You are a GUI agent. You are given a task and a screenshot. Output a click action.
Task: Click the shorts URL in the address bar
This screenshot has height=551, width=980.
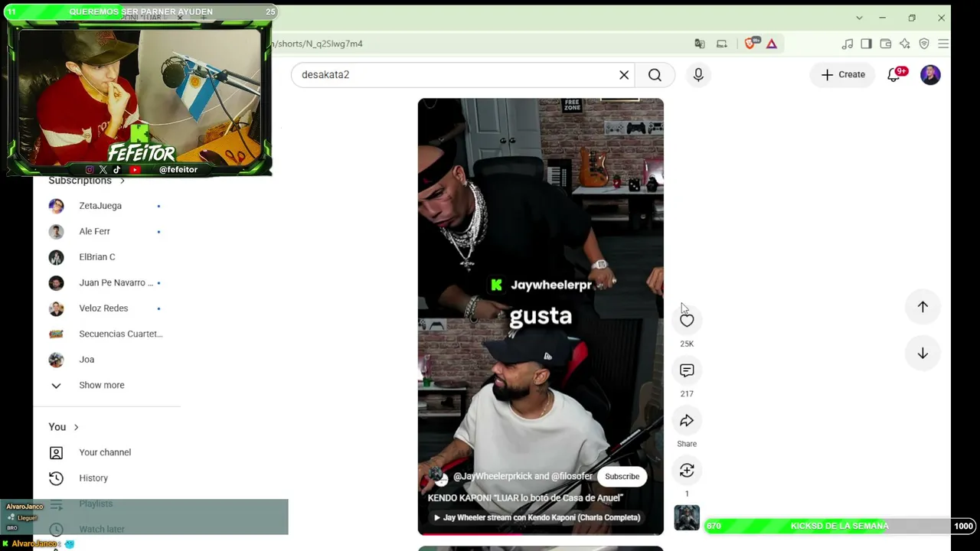[x=317, y=44]
